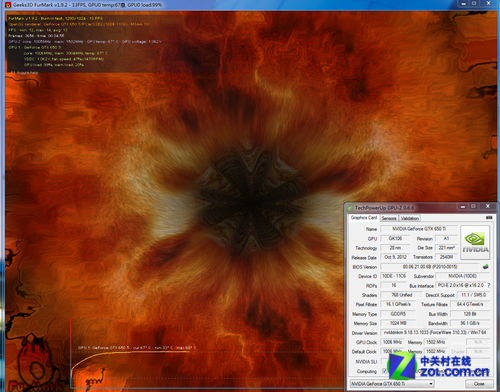The image size is (500, 392).
Task: Click the GPU-Z title bar app icon
Action: 350,208
